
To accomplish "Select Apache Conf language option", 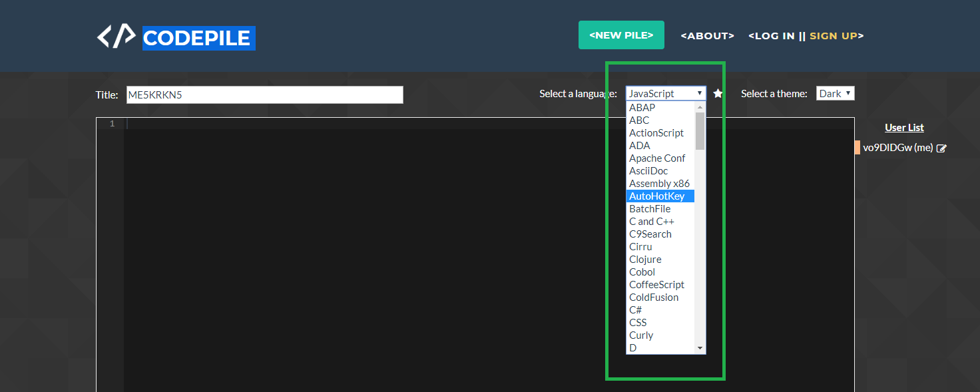I will point(660,158).
